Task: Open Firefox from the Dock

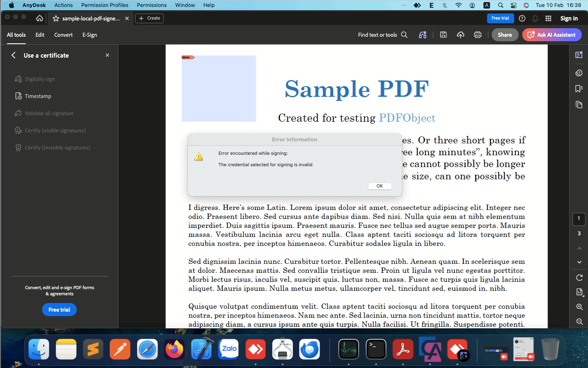Action: [x=174, y=349]
